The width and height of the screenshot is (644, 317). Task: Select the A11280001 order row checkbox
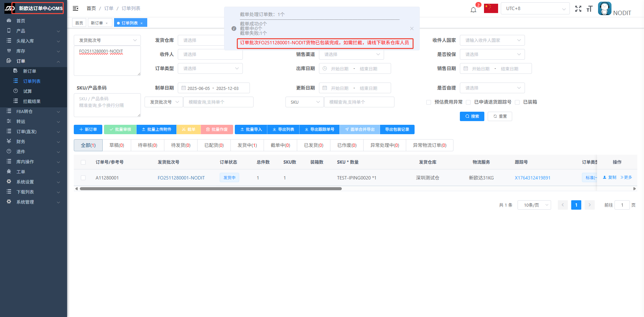click(x=83, y=178)
